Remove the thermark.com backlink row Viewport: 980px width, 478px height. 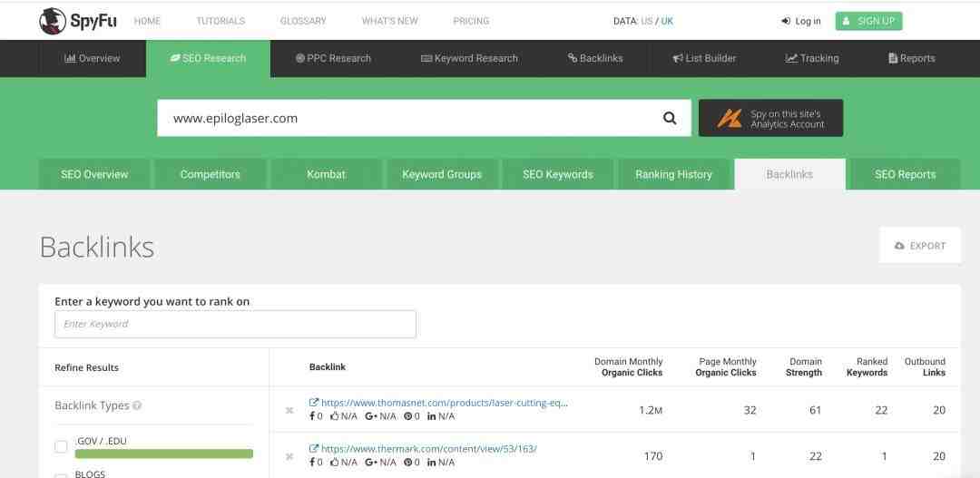tap(289, 457)
